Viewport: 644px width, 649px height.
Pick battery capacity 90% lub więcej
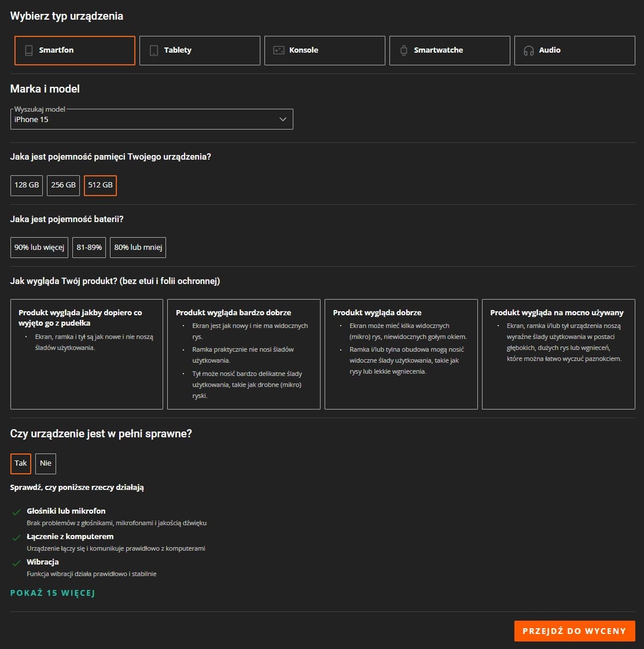(x=39, y=248)
